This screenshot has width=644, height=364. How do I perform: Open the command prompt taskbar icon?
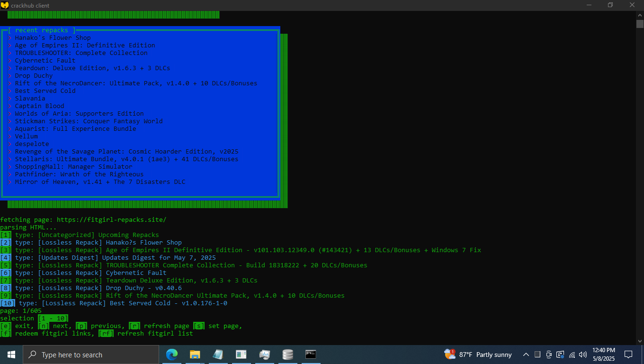coord(311,354)
